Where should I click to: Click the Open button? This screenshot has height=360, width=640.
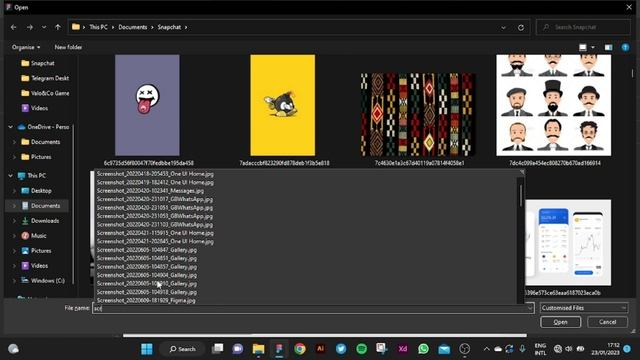(560, 322)
